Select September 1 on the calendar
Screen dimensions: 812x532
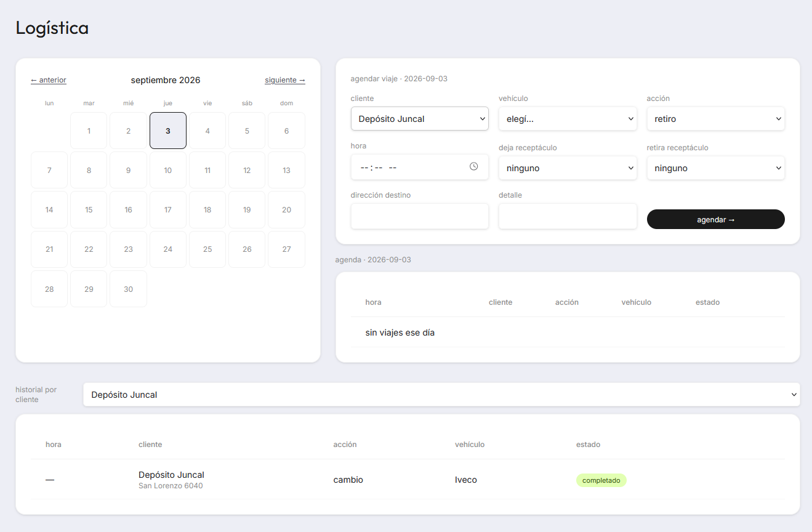pyautogui.click(x=89, y=131)
